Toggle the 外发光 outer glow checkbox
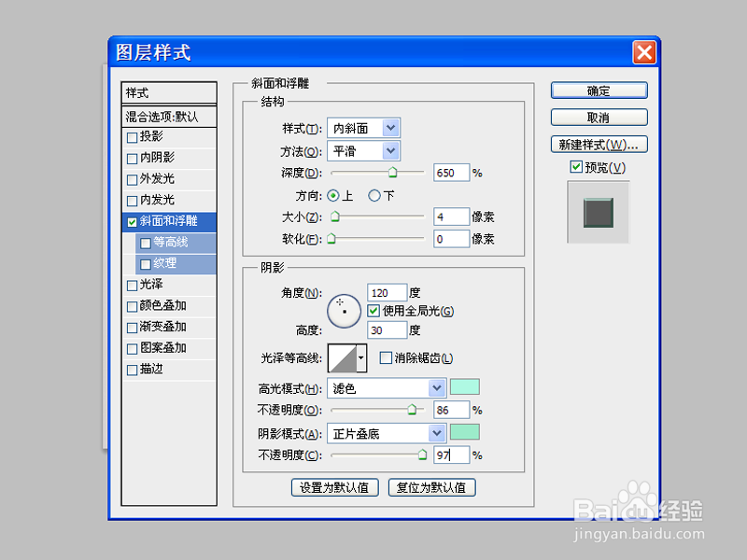The width and height of the screenshot is (747, 560). pos(132,180)
